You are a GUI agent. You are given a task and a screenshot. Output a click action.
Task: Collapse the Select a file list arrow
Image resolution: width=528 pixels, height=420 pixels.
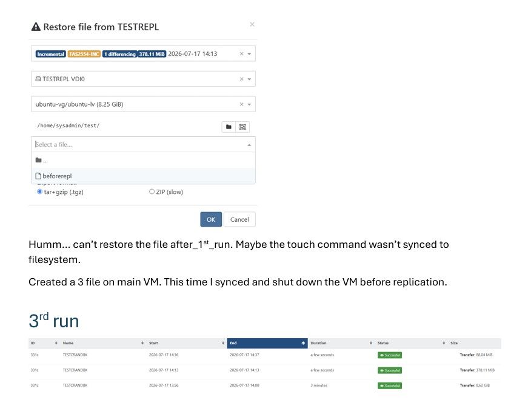point(249,145)
